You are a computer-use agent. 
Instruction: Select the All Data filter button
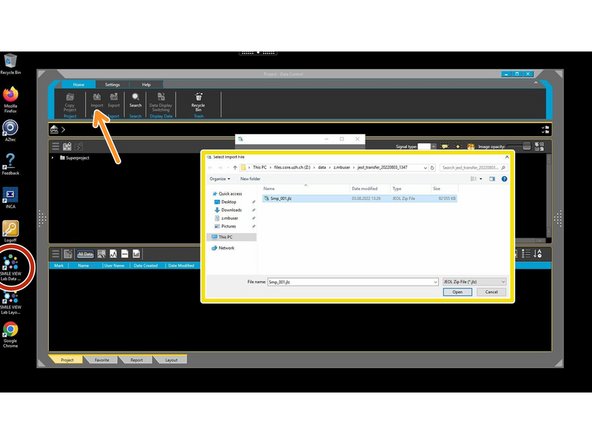pyautogui.click(x=85, y=254)
